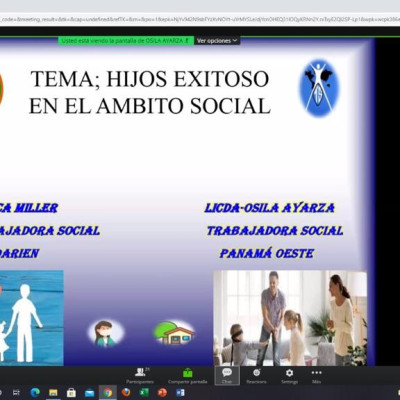The image size is (400, 400).
Task: Open PowerPoint from the taskbar
Action: click(x=162, y=393)
